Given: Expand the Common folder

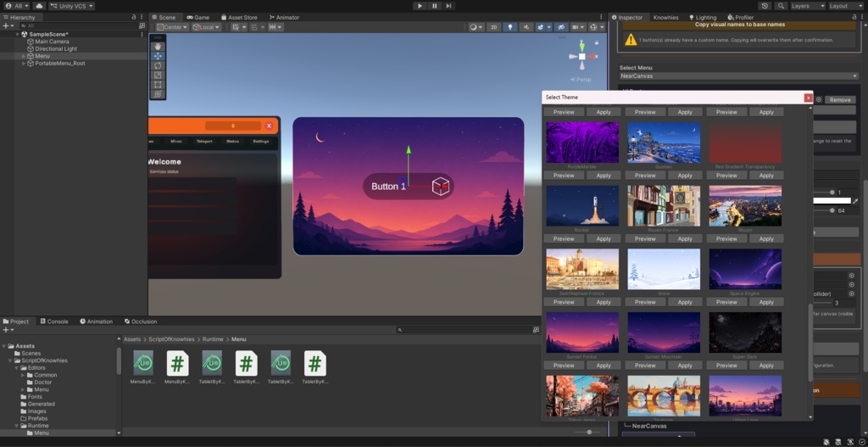Looking at the screenshot, I should click(x=23, y=375).
